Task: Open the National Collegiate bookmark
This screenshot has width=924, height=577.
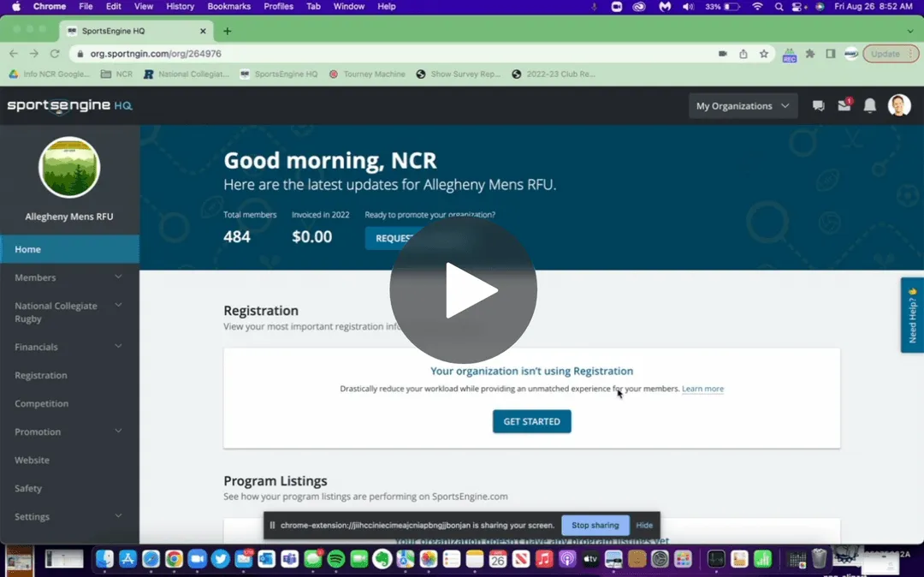Action: pyautogui.click(x=187, y=74)
